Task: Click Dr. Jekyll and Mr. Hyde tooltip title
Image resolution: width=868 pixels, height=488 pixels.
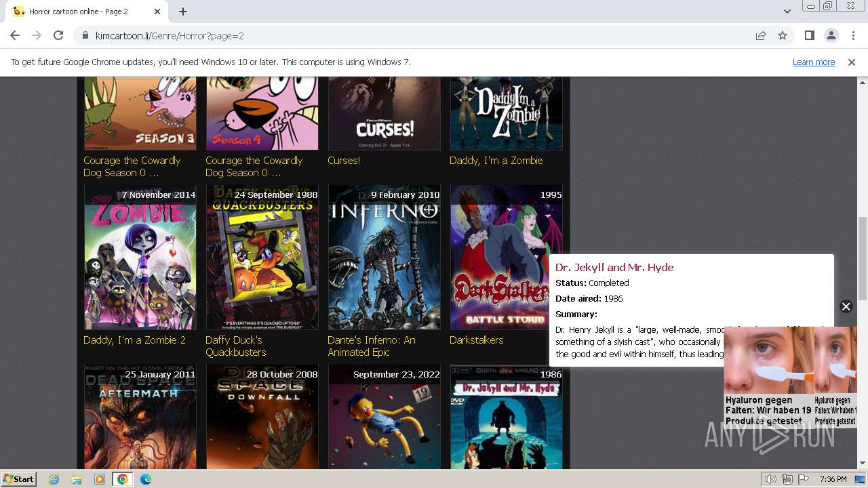Action: 614,267
